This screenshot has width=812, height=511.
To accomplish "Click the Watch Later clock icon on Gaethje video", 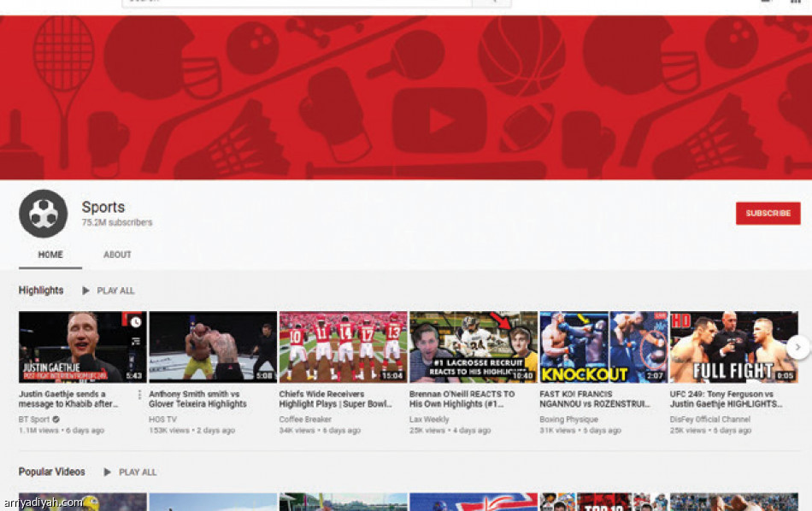I will pos(135,322).
